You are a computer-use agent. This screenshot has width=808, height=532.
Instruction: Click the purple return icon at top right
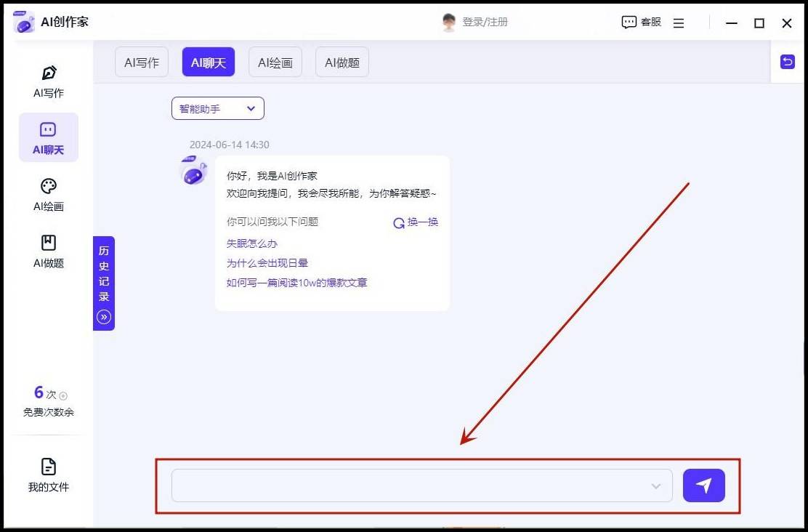tap(787, 62)
